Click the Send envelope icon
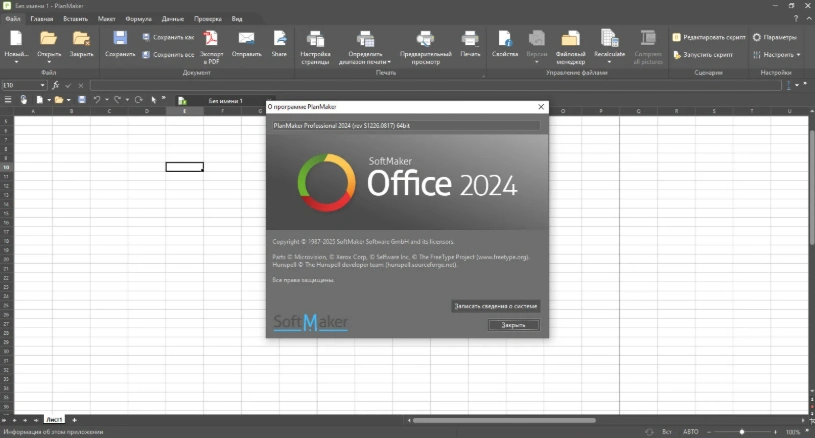 pos(246,38)
